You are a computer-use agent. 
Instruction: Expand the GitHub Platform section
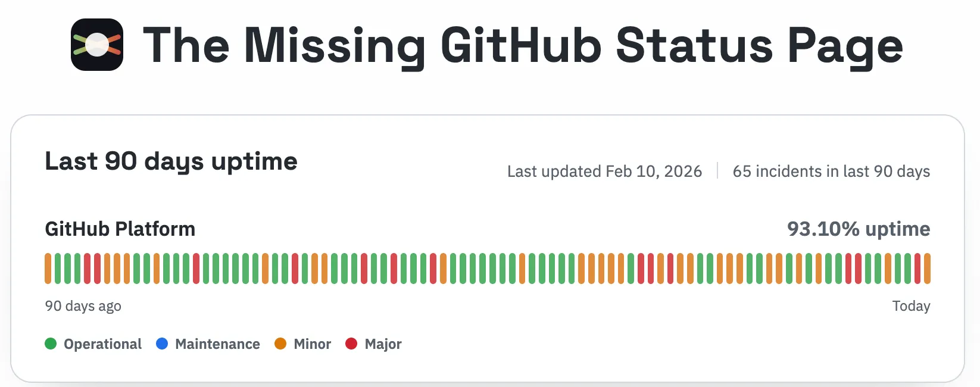(x=120, y=229)
